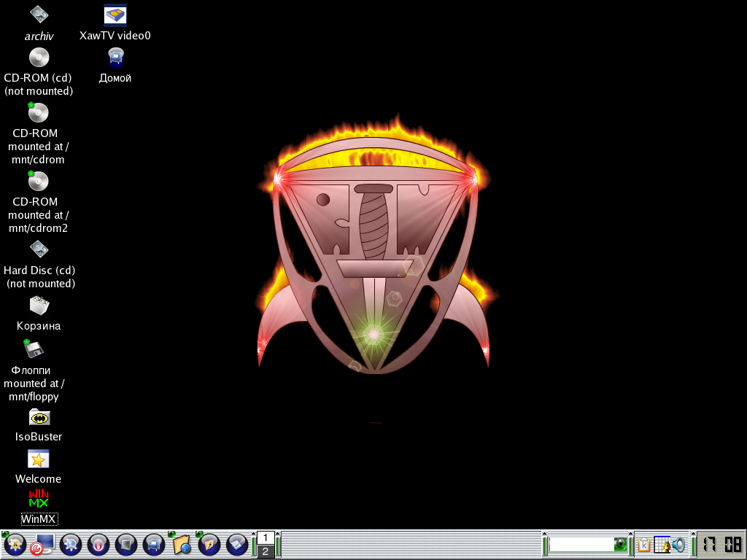Open the gear-globe panel launcher
747x560 pixels.
click(71, 544)
